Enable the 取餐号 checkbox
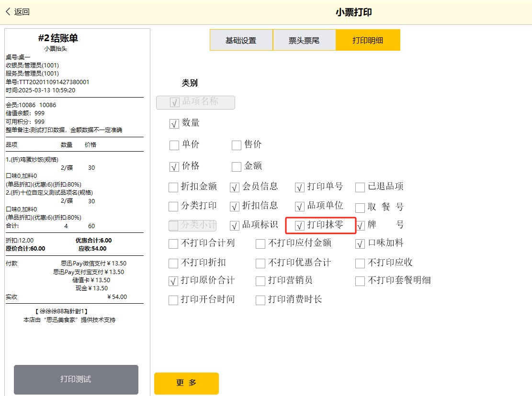 360,208
